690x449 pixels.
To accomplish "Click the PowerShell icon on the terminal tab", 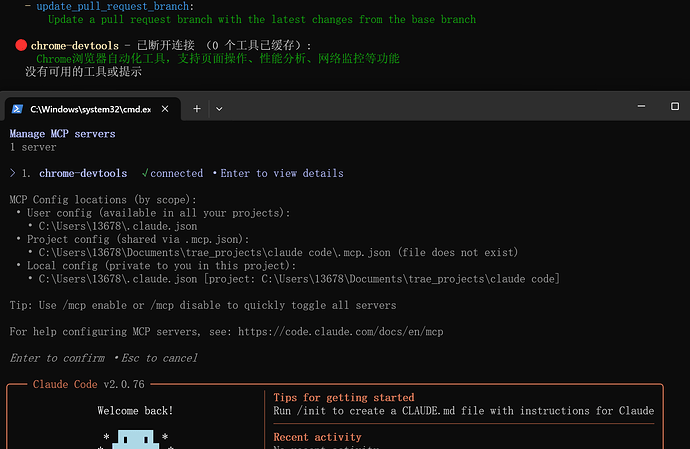I will pos(17,109).
